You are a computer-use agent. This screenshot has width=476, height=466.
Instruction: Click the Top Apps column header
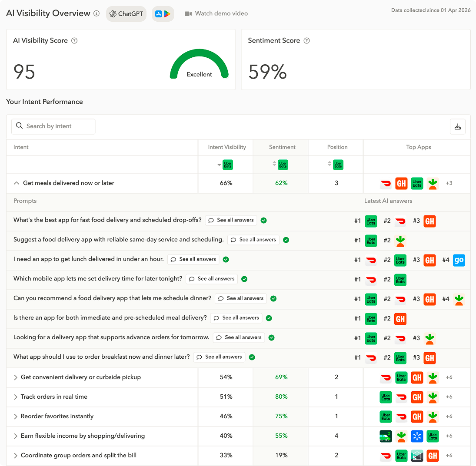(419, 147)
